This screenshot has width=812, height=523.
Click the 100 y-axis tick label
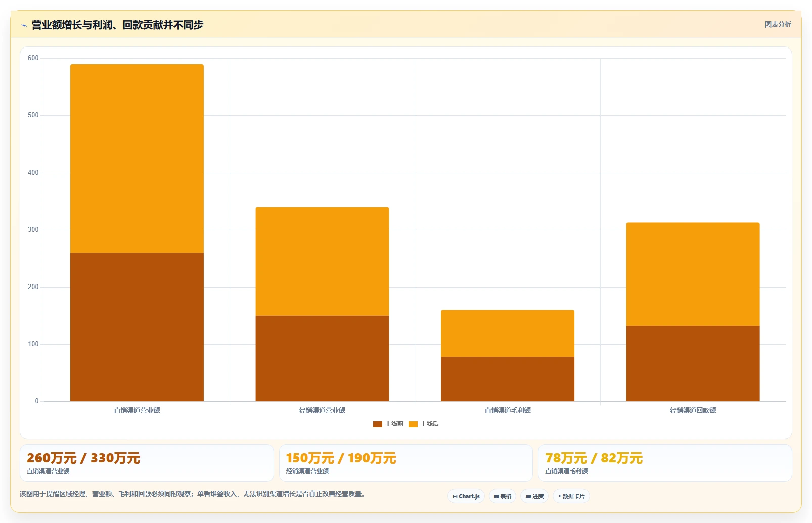click(33, 344)
